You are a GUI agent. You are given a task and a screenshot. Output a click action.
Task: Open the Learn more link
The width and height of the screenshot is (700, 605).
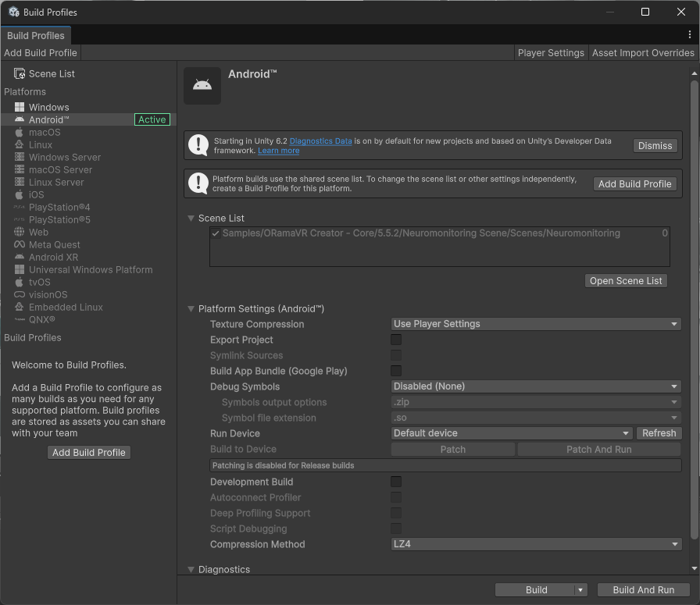[x=279, y=151]
